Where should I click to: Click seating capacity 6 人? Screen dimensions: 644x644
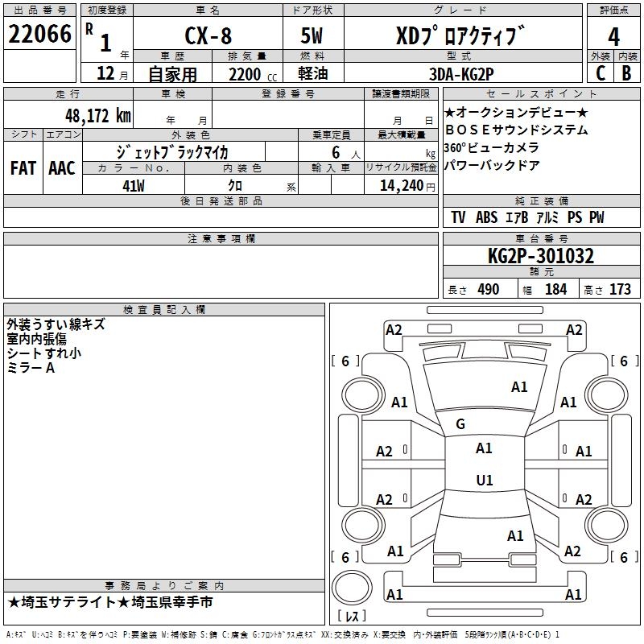(x=346, y=153)
